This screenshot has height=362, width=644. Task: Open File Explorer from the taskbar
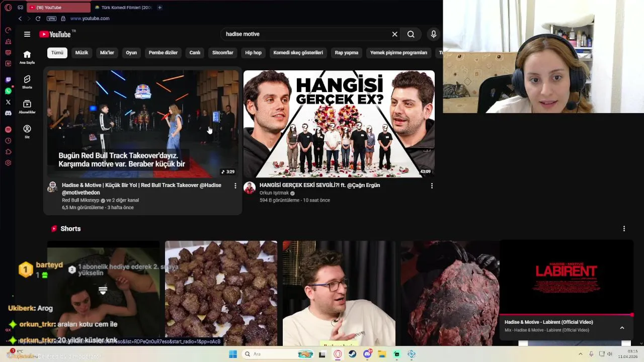(x=382, y=354)
